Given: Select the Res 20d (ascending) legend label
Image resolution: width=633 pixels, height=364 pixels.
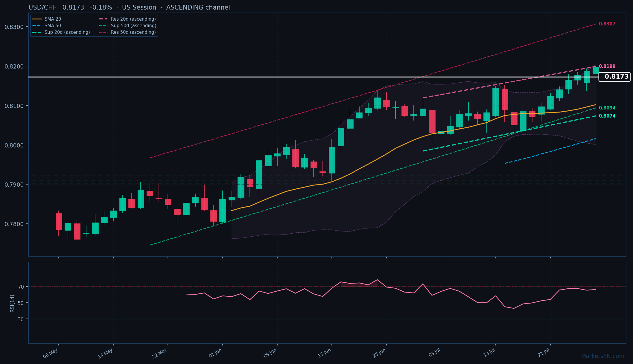Looking at the screenshot, I should 133,19.
